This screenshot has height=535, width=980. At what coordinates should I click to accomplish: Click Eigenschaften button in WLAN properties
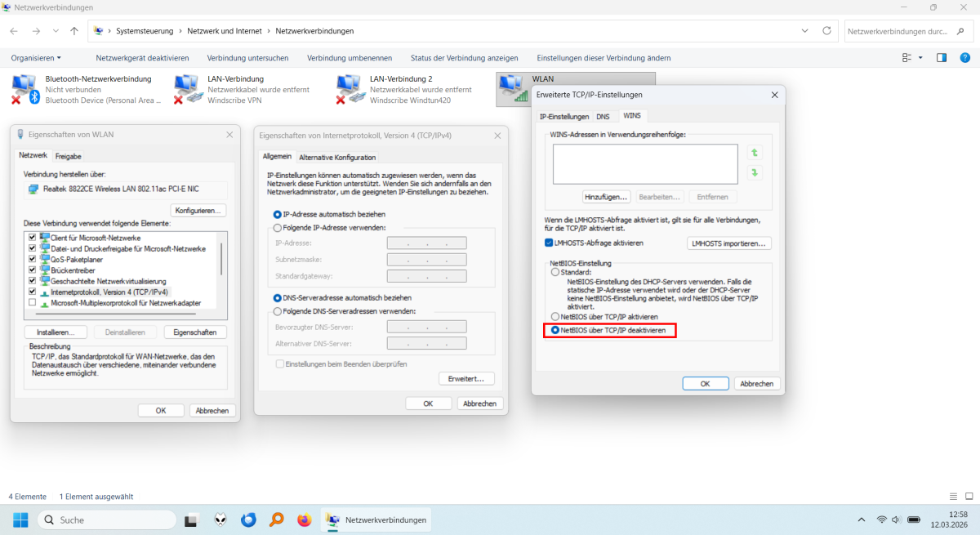pyautogui.click(x=195, y=332)
